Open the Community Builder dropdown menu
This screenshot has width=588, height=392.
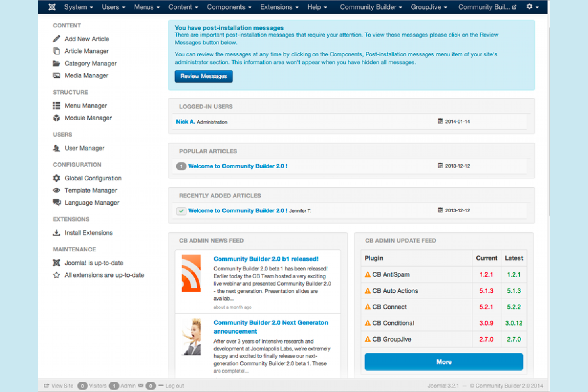point(371,7)
